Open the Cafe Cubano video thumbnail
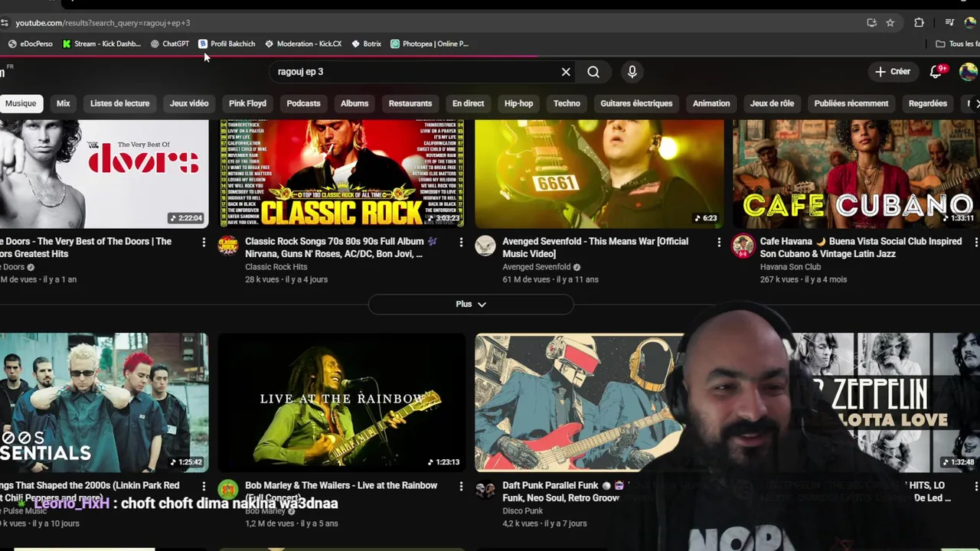 point(856,174)
